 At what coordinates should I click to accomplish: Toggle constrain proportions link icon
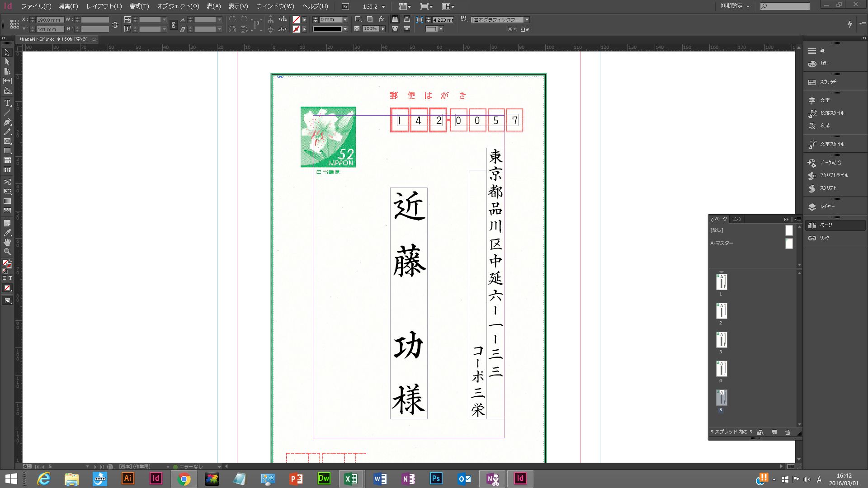pyautogui.click(x=173, y=25)
